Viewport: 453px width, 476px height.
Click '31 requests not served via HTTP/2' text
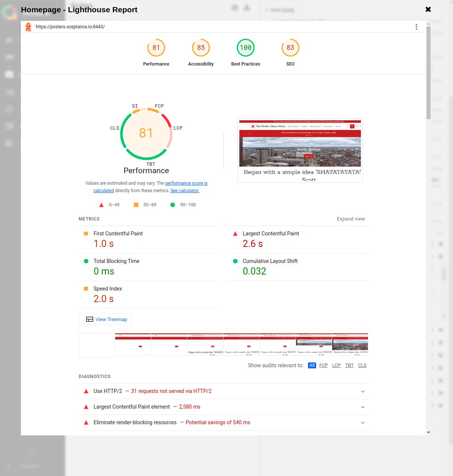click(171, 391)
